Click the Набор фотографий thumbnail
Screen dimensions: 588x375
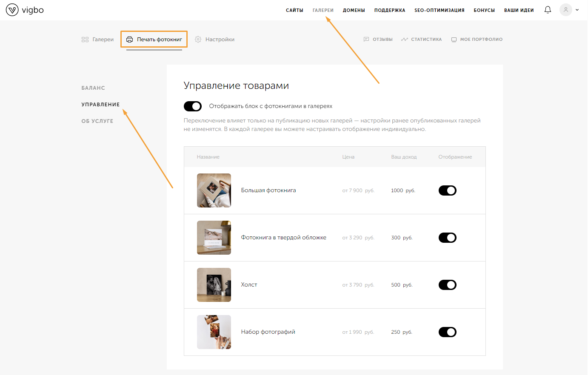point(214,332)
